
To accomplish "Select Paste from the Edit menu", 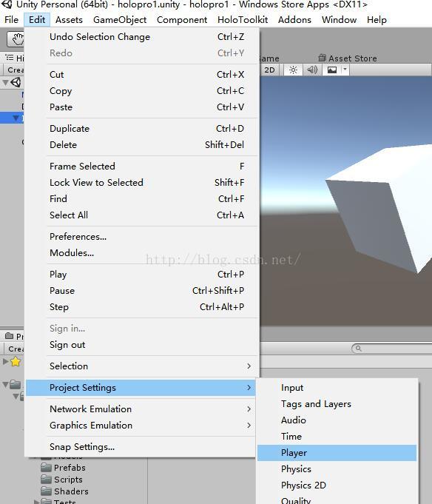I will 141,107.
